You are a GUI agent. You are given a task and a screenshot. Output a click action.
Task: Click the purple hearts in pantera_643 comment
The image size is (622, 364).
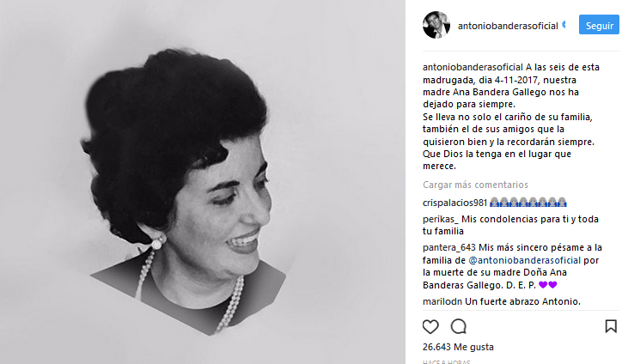pos(548,285)
